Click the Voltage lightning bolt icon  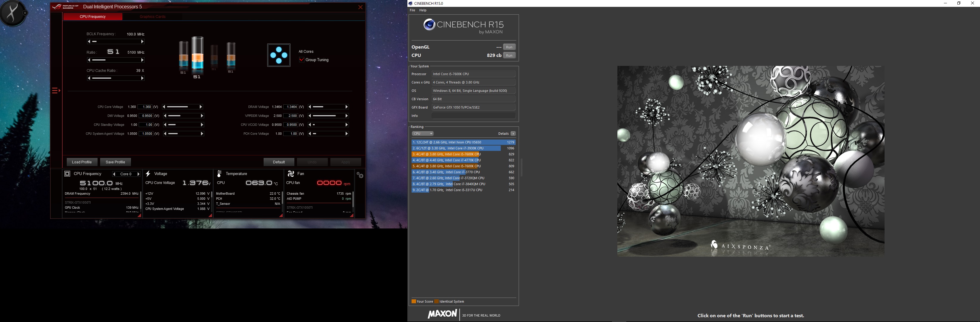point(148,174)
